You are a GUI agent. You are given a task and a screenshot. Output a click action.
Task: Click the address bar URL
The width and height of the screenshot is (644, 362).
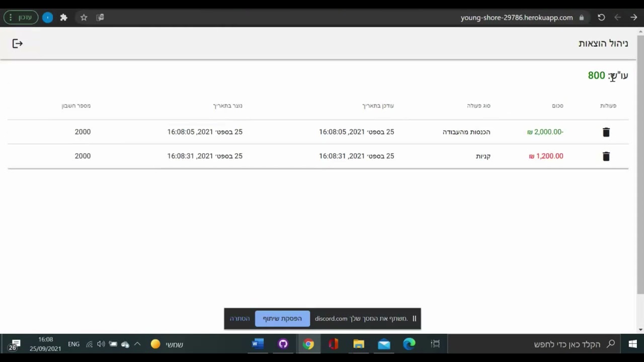[x=516, y=18]
